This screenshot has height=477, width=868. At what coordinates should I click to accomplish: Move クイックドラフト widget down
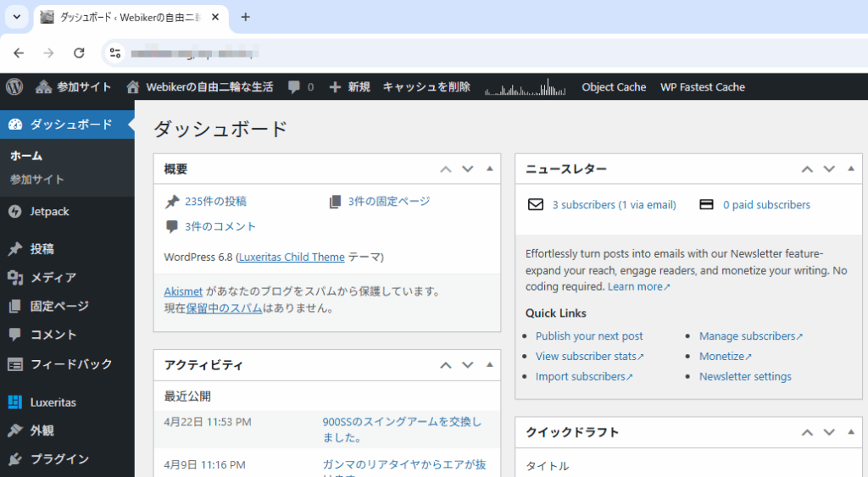pos(829,433)
